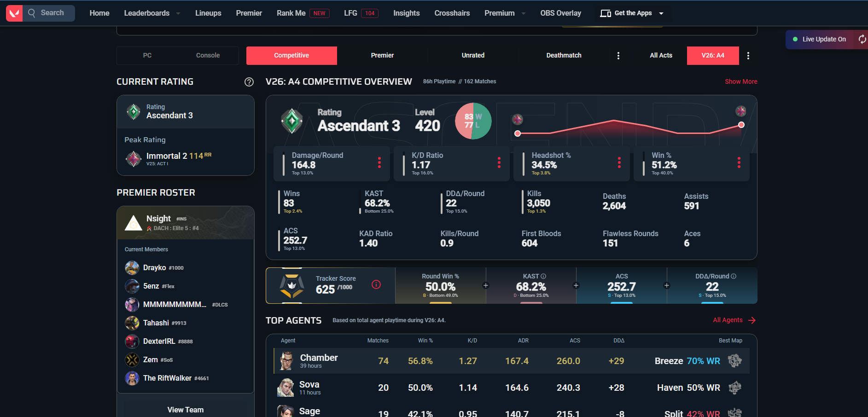This screenshot has height=417, width=868.
Task: Click the Tracker Score emblem icon
Action: pyautogui.click(x=292, y=286)
